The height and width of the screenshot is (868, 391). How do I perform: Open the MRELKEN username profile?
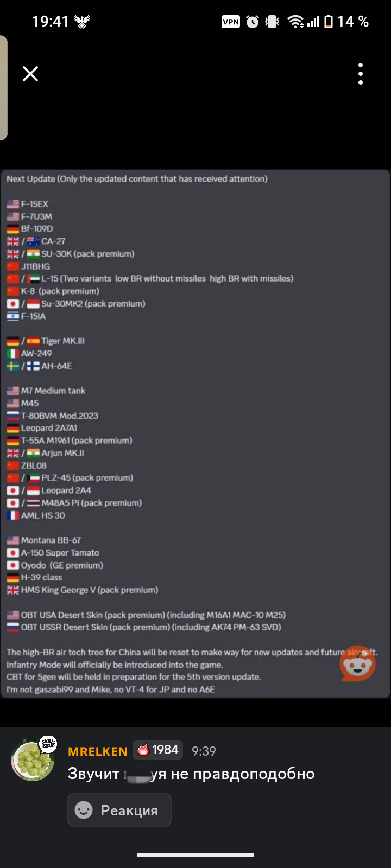point(98,751)
